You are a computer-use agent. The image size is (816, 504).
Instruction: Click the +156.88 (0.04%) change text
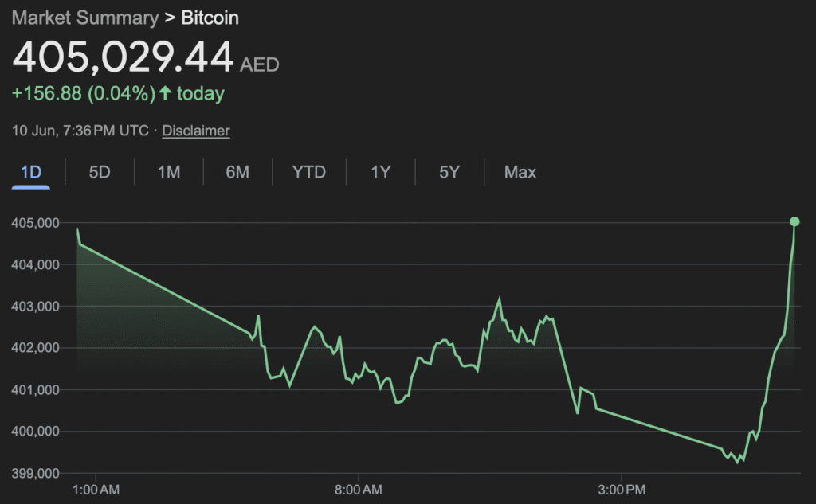(83, 94)
